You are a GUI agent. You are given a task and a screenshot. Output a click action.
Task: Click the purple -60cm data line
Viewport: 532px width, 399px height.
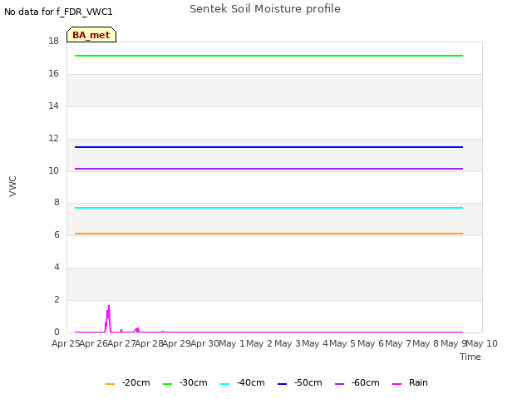pyautogui.click(x=268, y=169)
